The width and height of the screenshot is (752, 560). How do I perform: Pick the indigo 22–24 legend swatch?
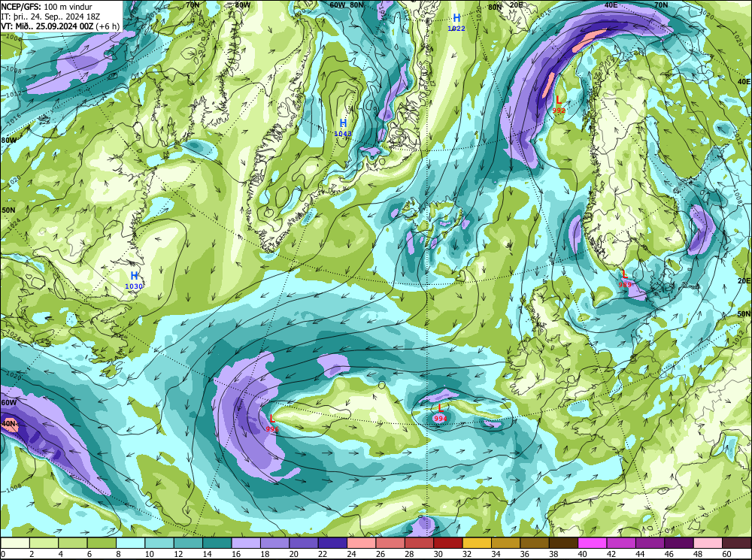[332, 543]
